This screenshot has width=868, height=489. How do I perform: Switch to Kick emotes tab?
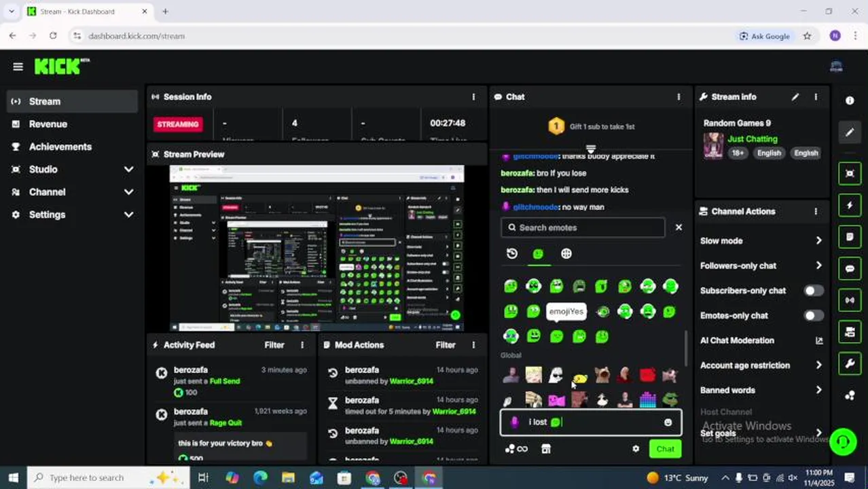click(538, 253)
